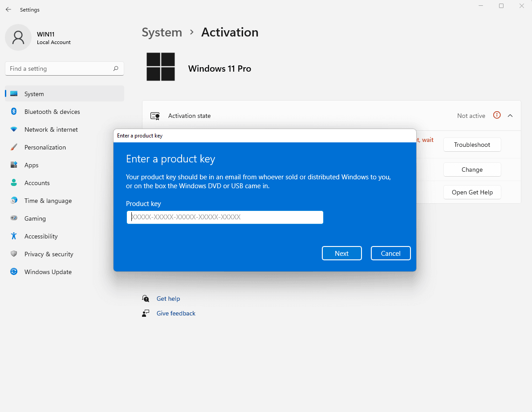Image resolution: width=532 pixels, height=412 pixels.
Task: Open the System breadcrumb link
Action: [x=162, y=32]
